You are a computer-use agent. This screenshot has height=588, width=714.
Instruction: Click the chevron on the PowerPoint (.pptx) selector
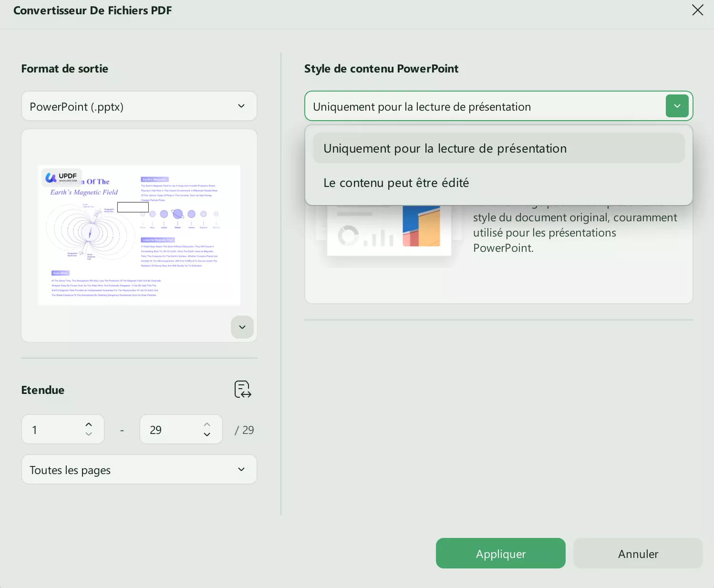(x=241, y=106)
